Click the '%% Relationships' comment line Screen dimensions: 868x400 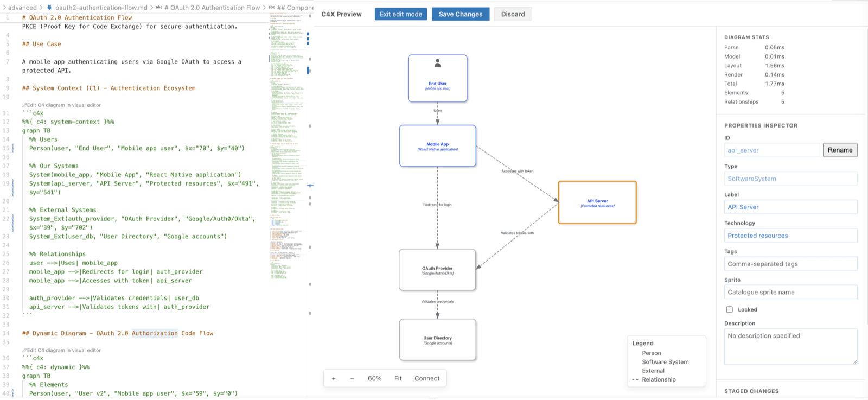click(58, 254)
